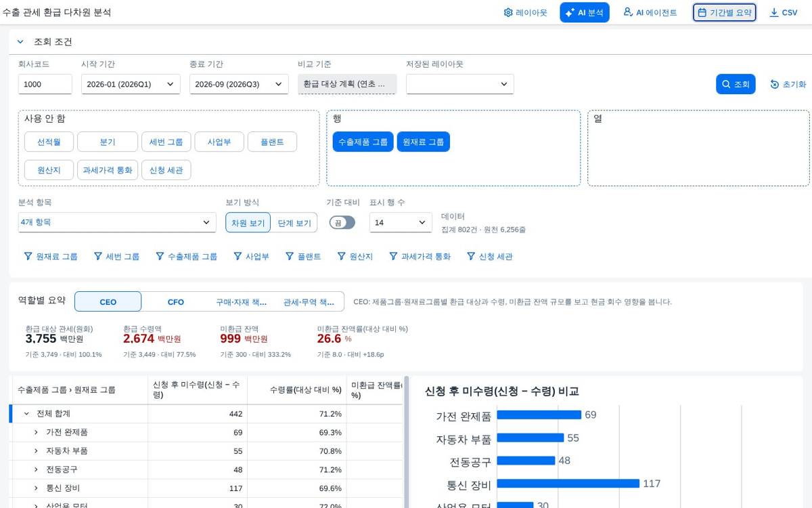Switch to the CEO role tab
The width and height of the screenshot is (812, 508).
coord(108,302)
